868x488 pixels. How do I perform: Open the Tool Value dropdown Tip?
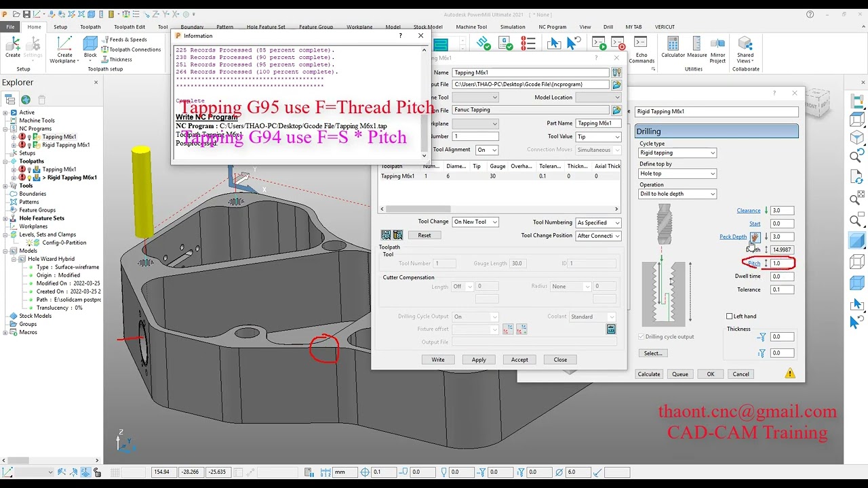pyautogui.click(x=598, y=137)
